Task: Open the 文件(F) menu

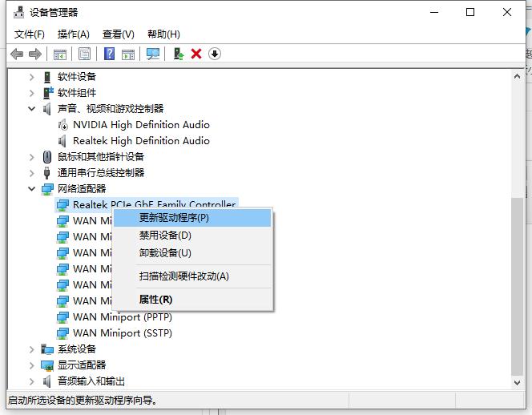Action: pos(29,34)
